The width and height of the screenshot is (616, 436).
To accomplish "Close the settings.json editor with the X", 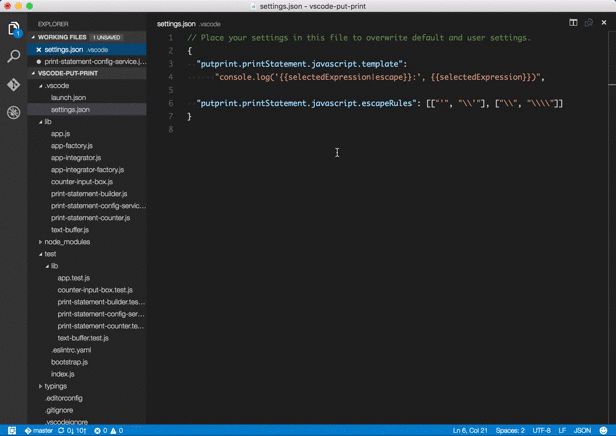I will pos(604,23).
